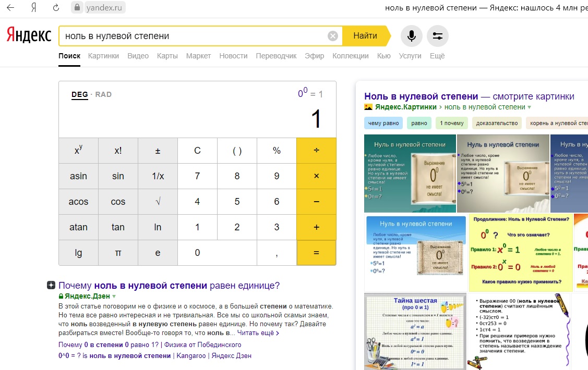Switch calculator to RAD mode
This screenshot has width=588, height=370.
pyautogui.click(x=103, y=94)
